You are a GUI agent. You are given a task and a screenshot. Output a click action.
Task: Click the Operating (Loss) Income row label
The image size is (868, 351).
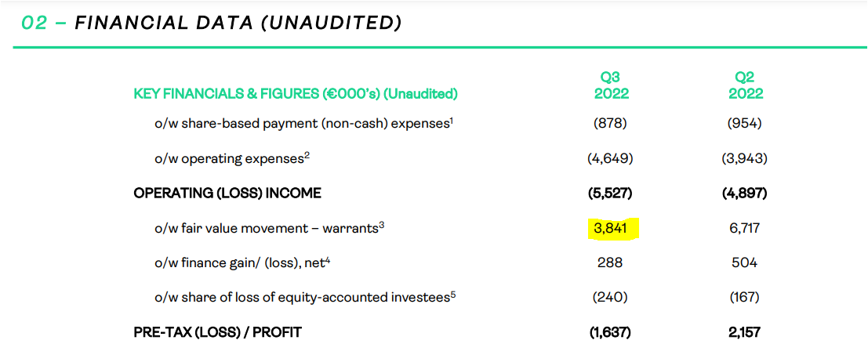[227, 194]
